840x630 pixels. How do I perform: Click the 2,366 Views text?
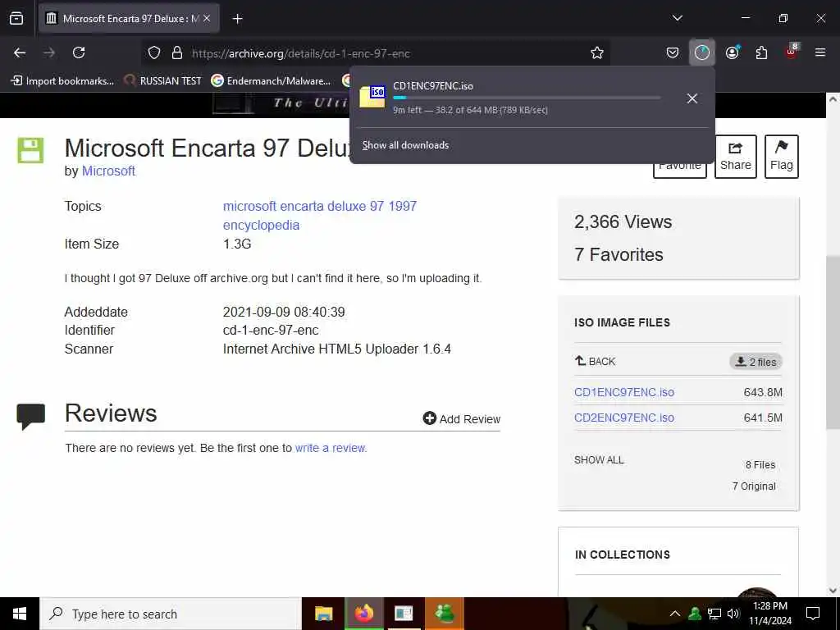[x=623, y=221]
